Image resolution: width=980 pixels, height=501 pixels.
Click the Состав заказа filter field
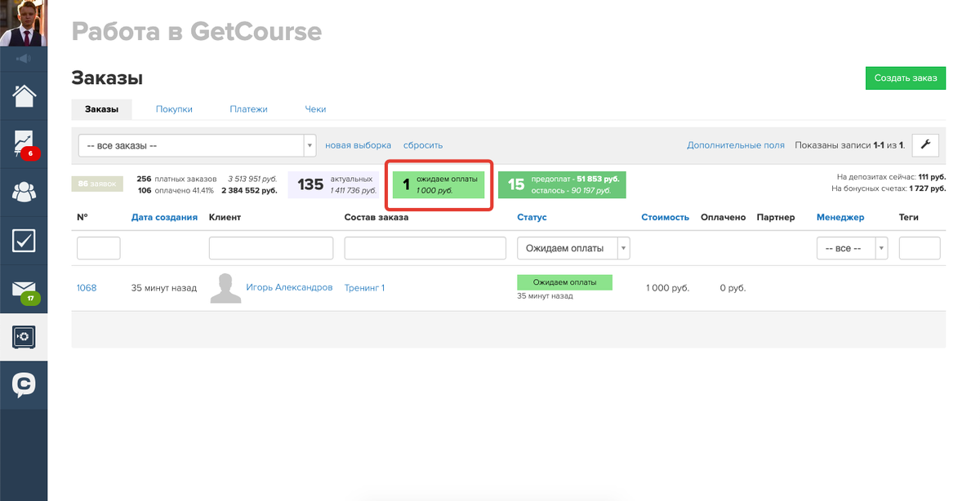426,248
